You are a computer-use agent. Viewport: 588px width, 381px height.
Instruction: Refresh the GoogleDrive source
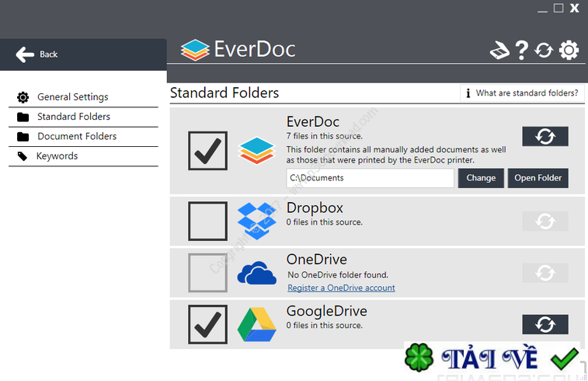[545, 324]
